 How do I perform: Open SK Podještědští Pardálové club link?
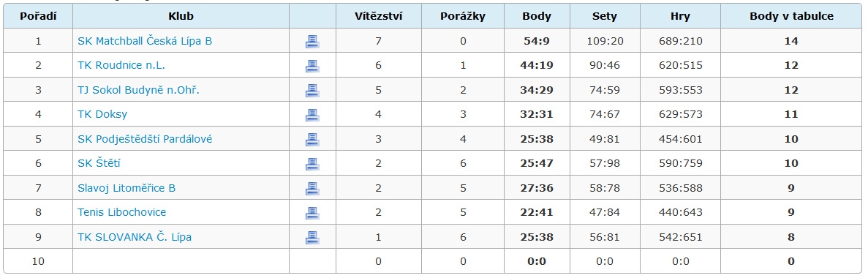[145, 139]
